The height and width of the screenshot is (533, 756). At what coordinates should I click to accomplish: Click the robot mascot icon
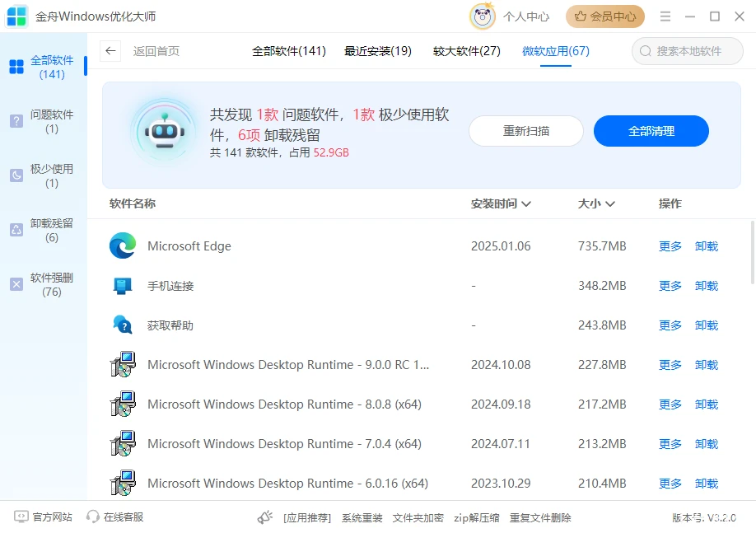click(165, 132)
